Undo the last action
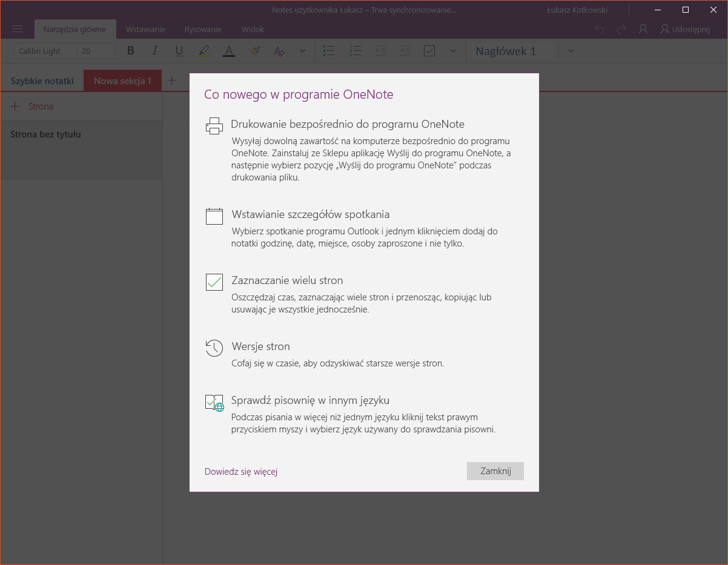728x565 pixels. click(600, 29)
